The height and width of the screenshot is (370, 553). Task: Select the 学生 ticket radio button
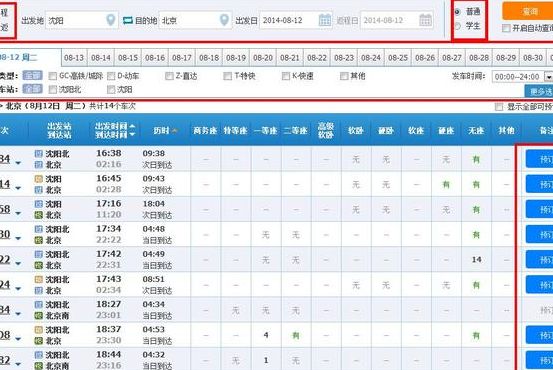(x=458, y=26)
